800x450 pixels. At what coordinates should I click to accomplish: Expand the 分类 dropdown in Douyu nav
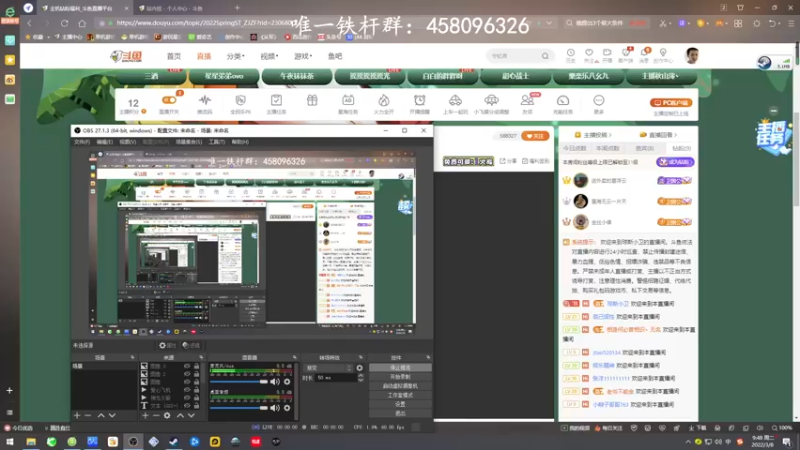pyautogui.click(x=236, y=56)
